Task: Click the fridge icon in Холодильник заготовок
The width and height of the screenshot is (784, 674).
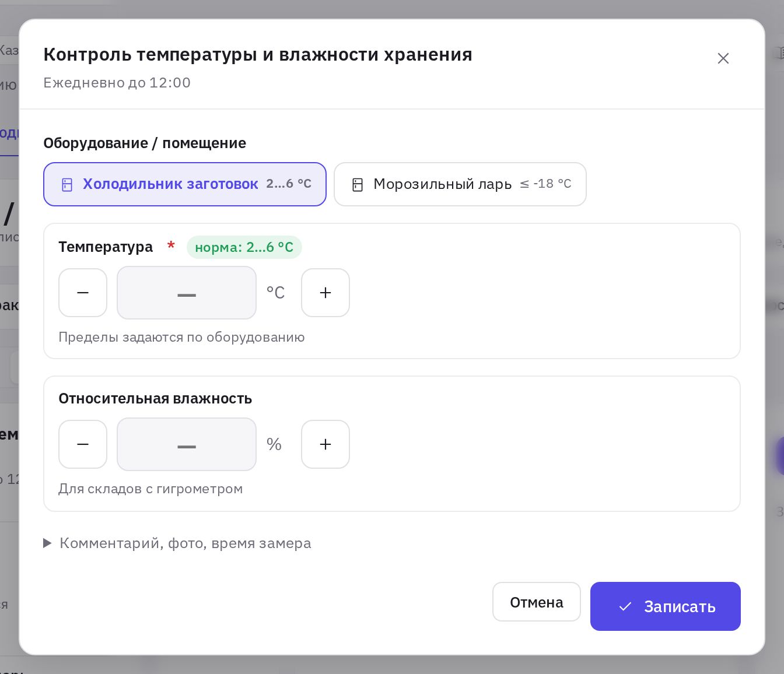Action: coord(67,185)
